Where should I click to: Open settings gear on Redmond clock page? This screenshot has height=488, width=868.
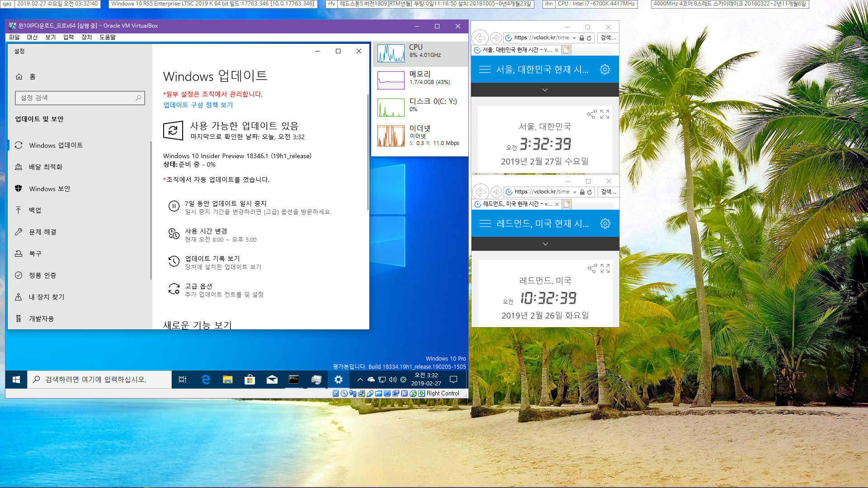tap(605, 224)
